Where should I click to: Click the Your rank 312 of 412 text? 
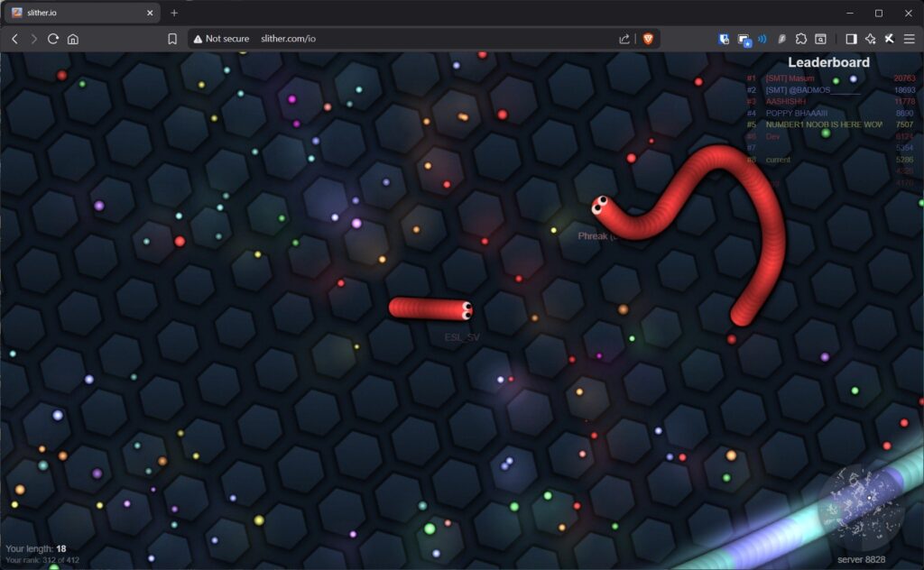click(42, 560)
